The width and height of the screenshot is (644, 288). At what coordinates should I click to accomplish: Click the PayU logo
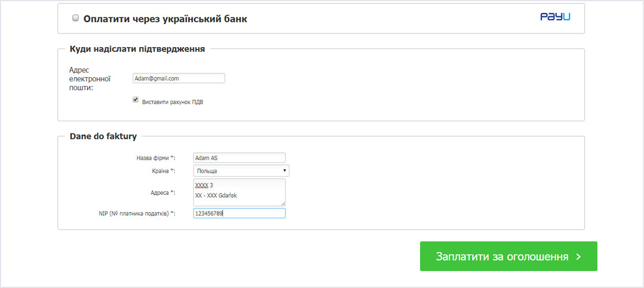pos(555,17)
